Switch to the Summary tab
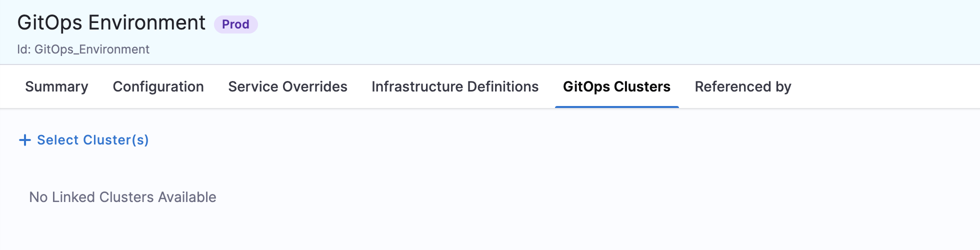 [56, 86]
